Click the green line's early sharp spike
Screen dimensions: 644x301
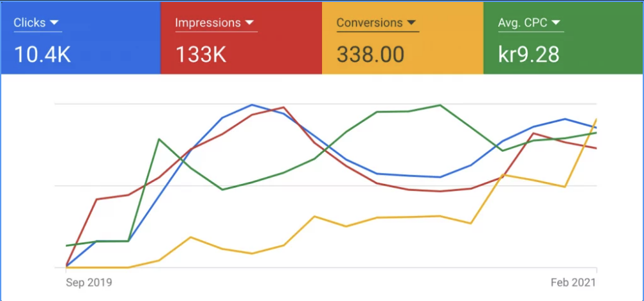coord(159,139)
